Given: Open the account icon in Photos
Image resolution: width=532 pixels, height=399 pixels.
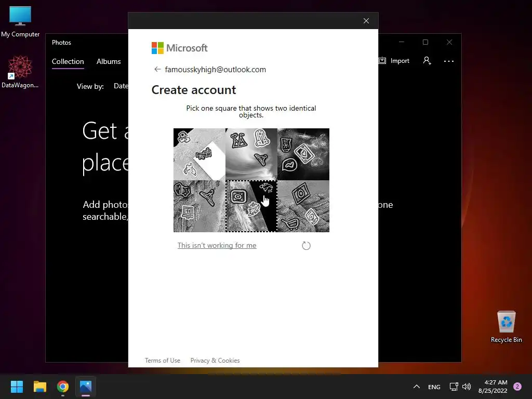Looking at the screenshot, I should click(427, 61).
